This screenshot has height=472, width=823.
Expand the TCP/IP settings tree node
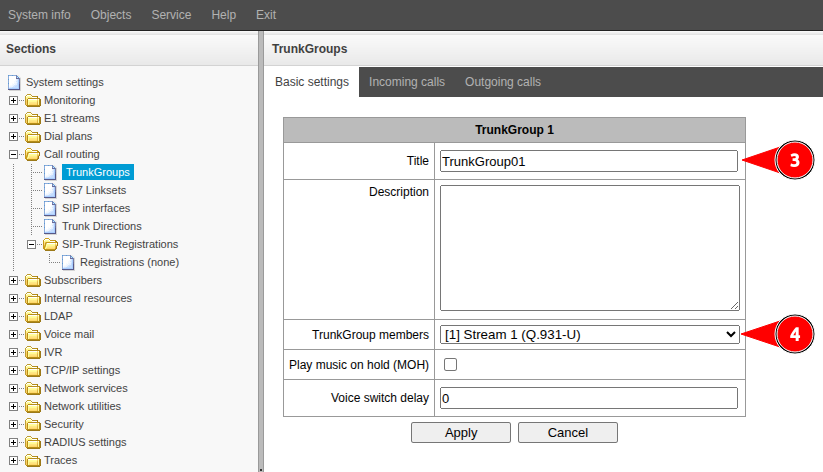pos(14,371)
